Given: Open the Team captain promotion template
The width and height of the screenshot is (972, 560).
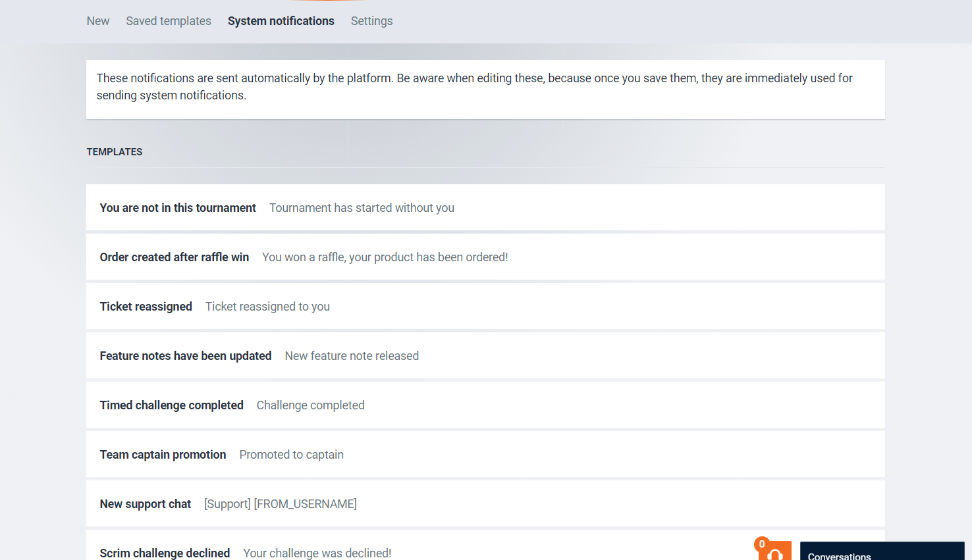Looking at the screenshot, I should pyautogui.click(x=163, y=455).
